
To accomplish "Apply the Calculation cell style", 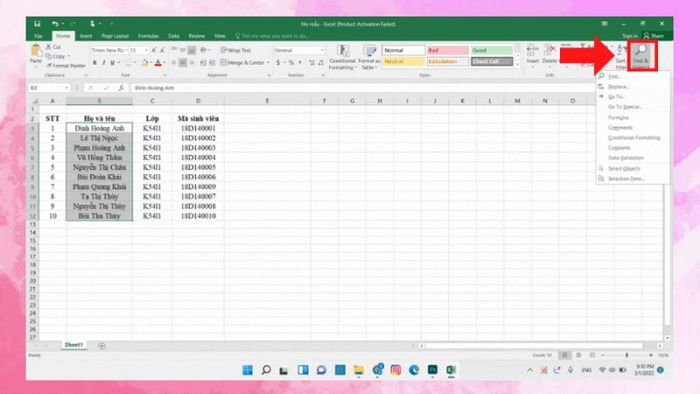I will [x=447, y=62].
